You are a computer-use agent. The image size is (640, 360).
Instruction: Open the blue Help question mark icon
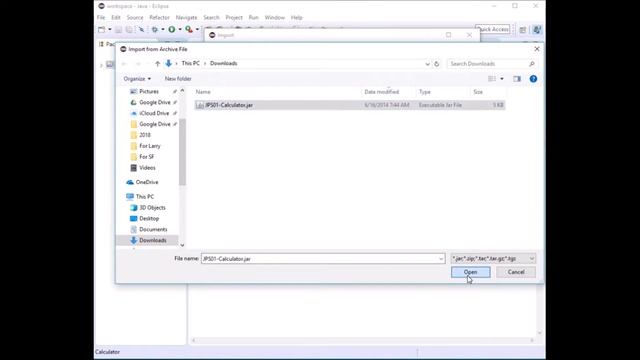coord(533,79)
